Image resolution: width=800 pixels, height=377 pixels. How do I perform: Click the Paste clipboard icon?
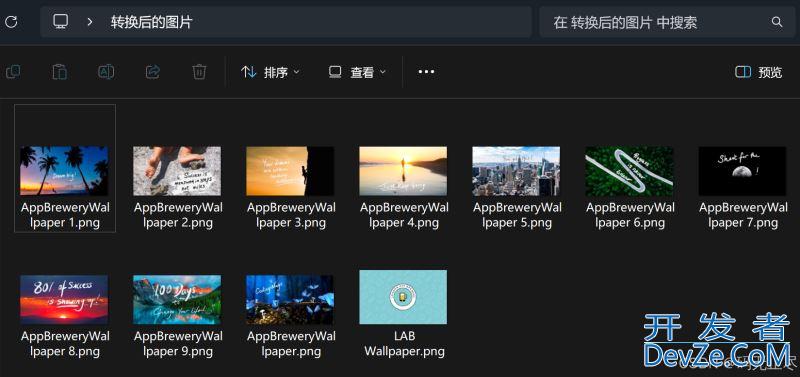click(x=60, y=72)
